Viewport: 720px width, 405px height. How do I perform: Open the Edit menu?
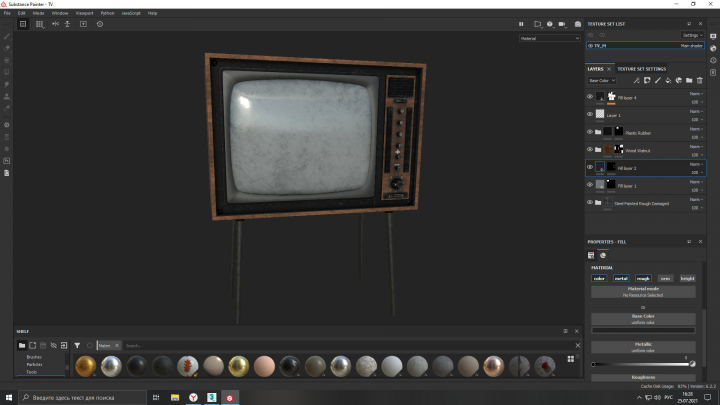point(22,13)
